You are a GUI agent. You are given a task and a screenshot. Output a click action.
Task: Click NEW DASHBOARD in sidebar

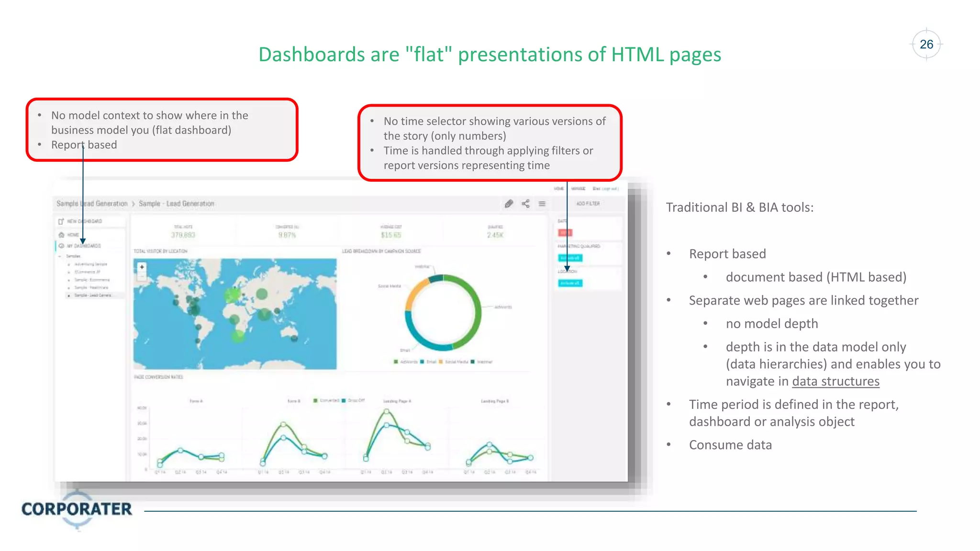pyautogui.click(x=84, y=221)
